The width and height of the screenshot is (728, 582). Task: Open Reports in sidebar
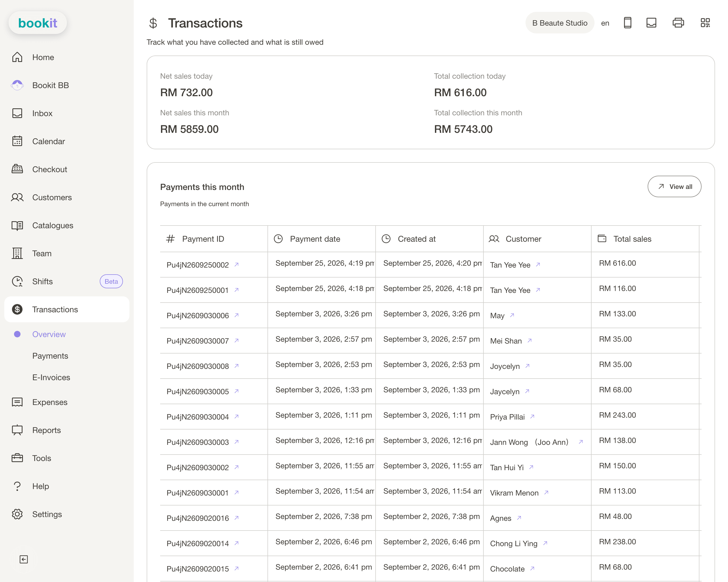coord(67,430)
